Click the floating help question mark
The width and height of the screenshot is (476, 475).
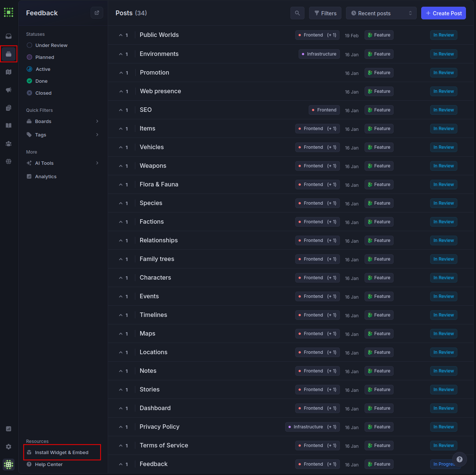tap(460, 459)
